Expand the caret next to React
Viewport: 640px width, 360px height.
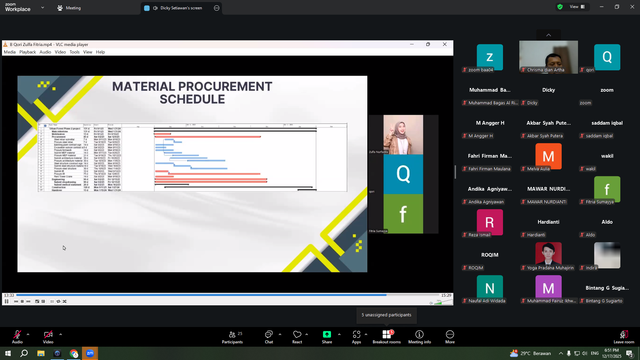click(x=307, y=335)
